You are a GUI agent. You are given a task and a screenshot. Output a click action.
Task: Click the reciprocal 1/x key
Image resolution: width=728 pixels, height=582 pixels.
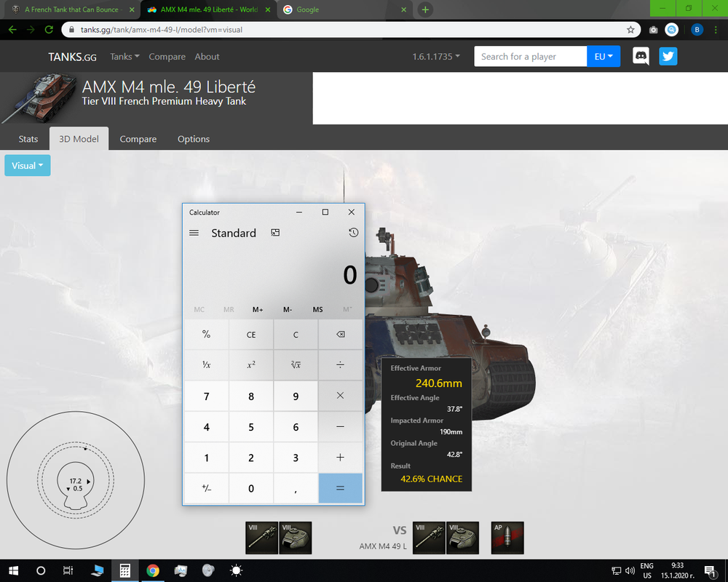[x=206, y=364]
